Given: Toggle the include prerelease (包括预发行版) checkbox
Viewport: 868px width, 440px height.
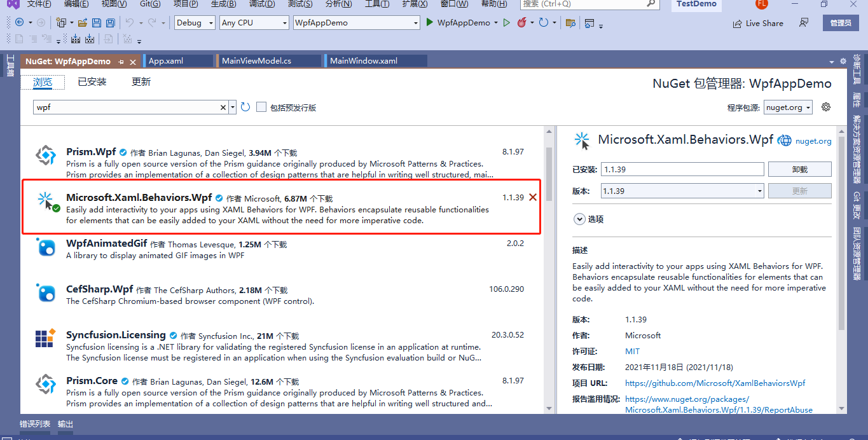Looking at the screenshot, I should coord(261,107).
